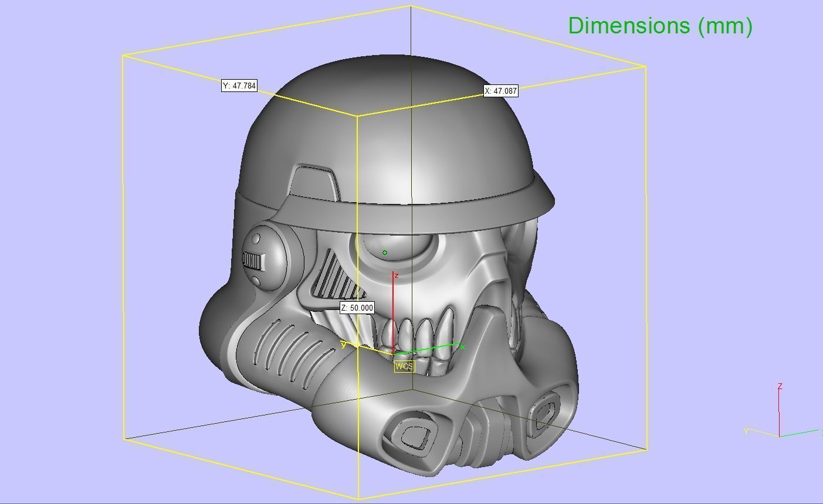This screenshot has height=504, width=823.
Task: Click the Y: 47.784 dimension label
Action: (239, 86)
